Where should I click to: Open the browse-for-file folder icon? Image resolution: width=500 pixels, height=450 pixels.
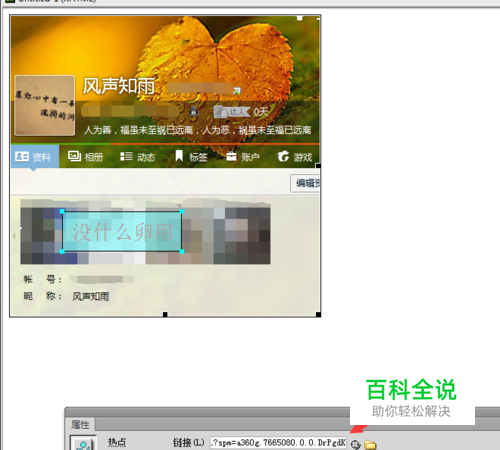(370, 444)
